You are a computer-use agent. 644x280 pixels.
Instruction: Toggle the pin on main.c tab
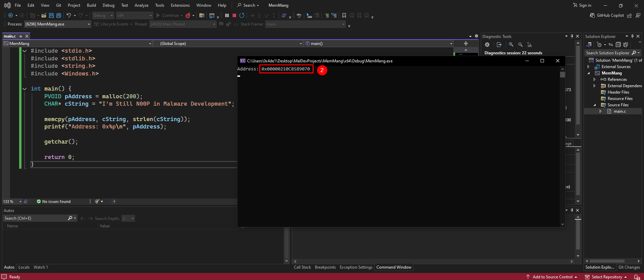click(x=20, y=36)
